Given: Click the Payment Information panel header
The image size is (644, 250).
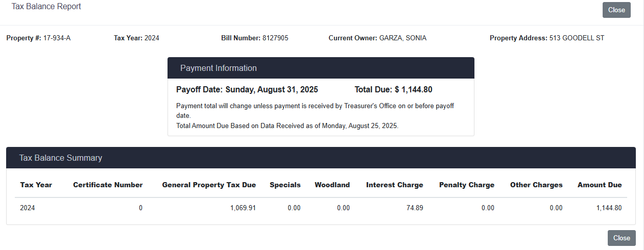Looking at the screenshot, I should (x=321, y=68).
